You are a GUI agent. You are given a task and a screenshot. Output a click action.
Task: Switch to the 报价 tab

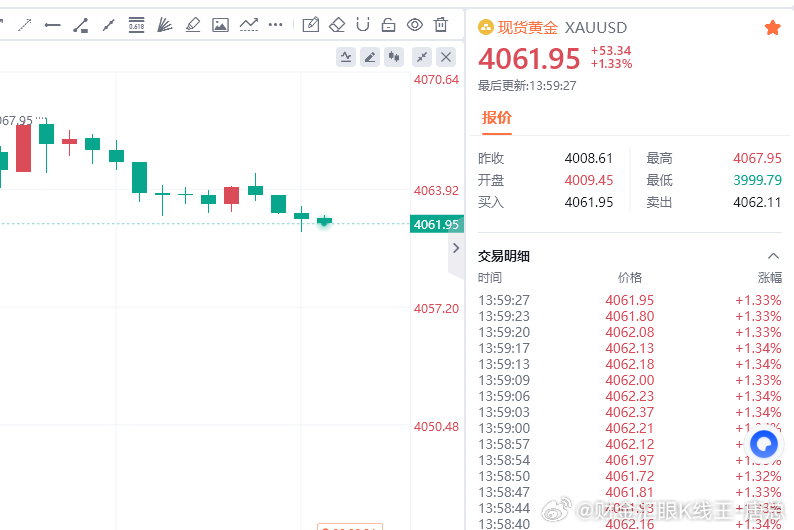click(x=497, y=118)
